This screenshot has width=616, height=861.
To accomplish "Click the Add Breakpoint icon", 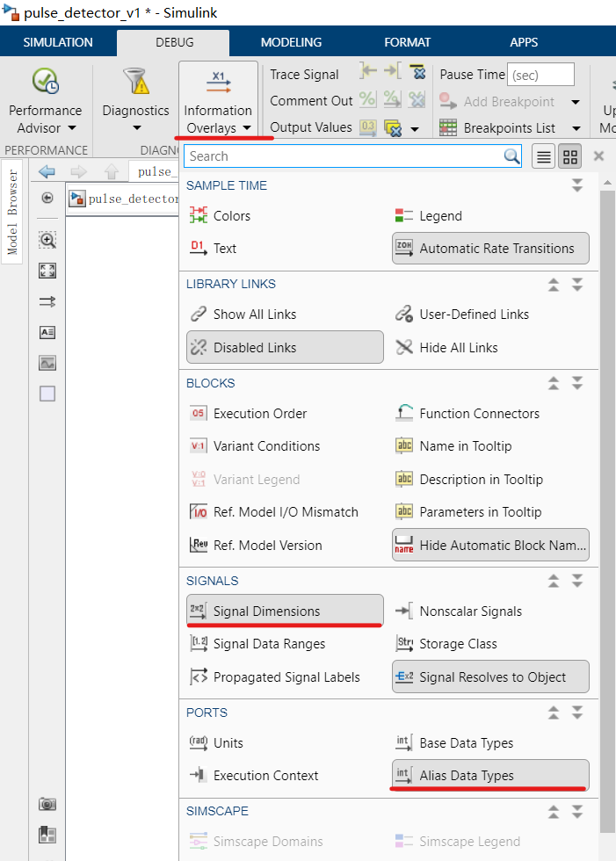I will 448,102.
